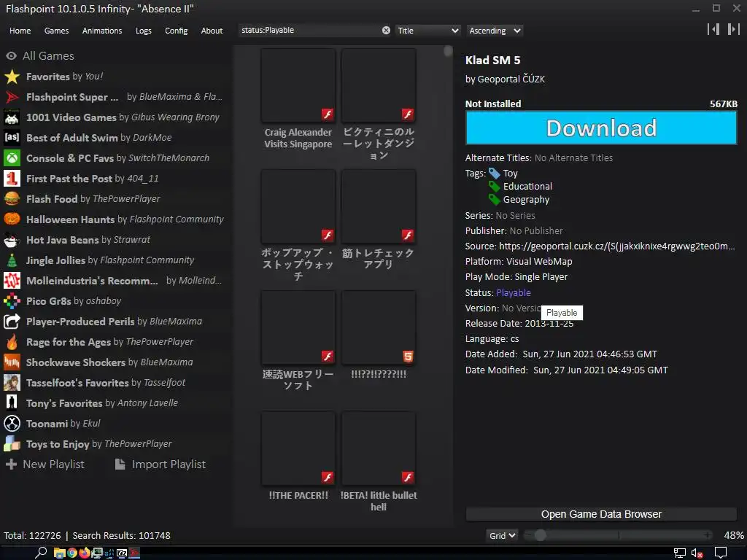
Task: Click the Pico Gr8s playlist icon
Action: click(x=12, y=301)
